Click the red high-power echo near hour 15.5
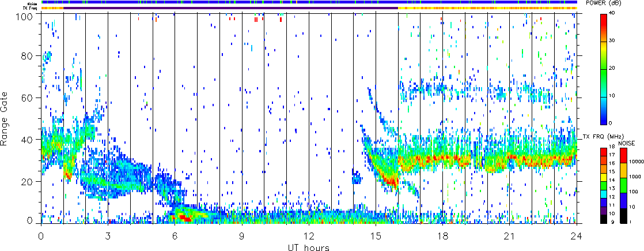Viewport: 644px width, 251px height. pyautogui.click(x=390, y=181)
